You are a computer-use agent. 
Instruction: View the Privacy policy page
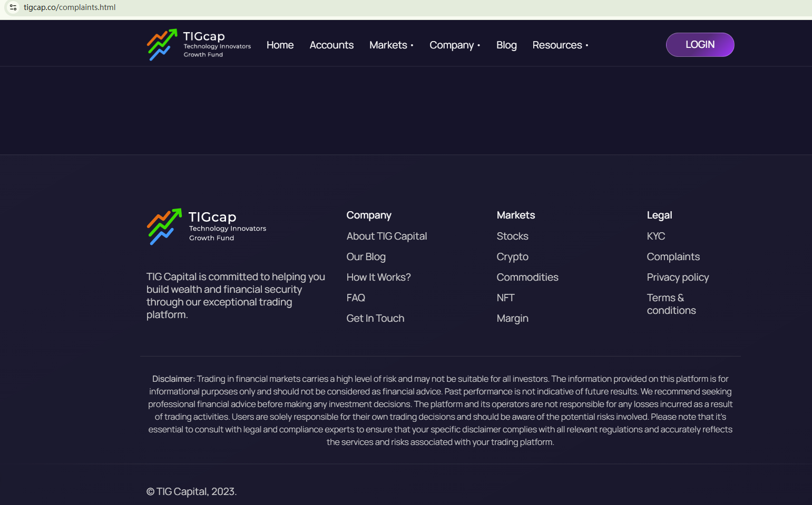678,278
